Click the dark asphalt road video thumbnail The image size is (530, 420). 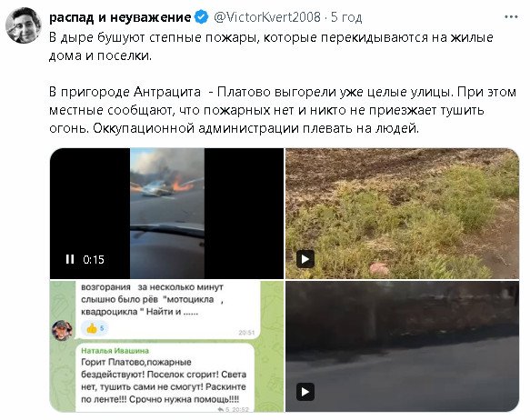pyautogui.click(x=402, y=346)
